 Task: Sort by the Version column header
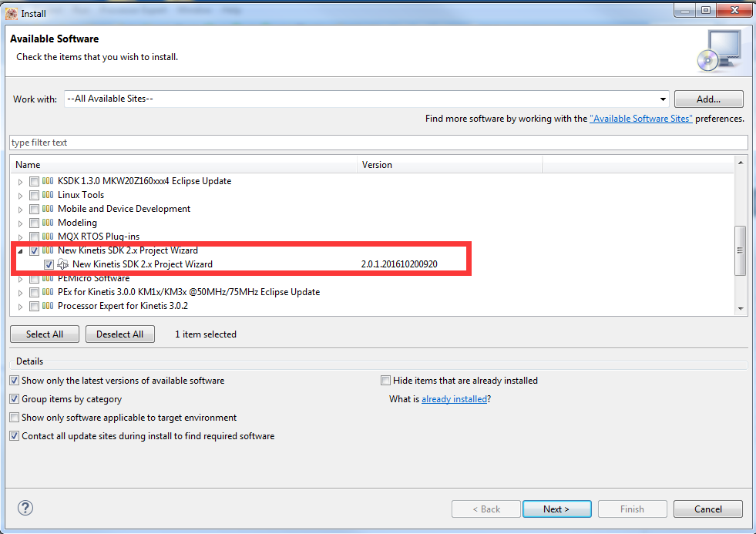click(x=450, y=165)
